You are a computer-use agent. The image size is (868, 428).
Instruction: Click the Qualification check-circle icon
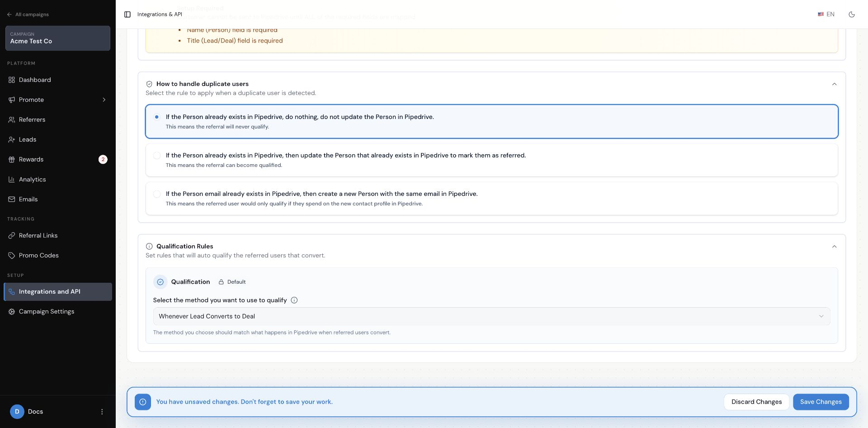160,282
